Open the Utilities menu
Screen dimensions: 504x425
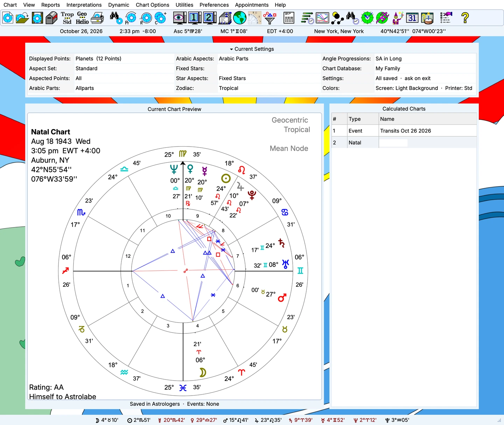[184, 5]
